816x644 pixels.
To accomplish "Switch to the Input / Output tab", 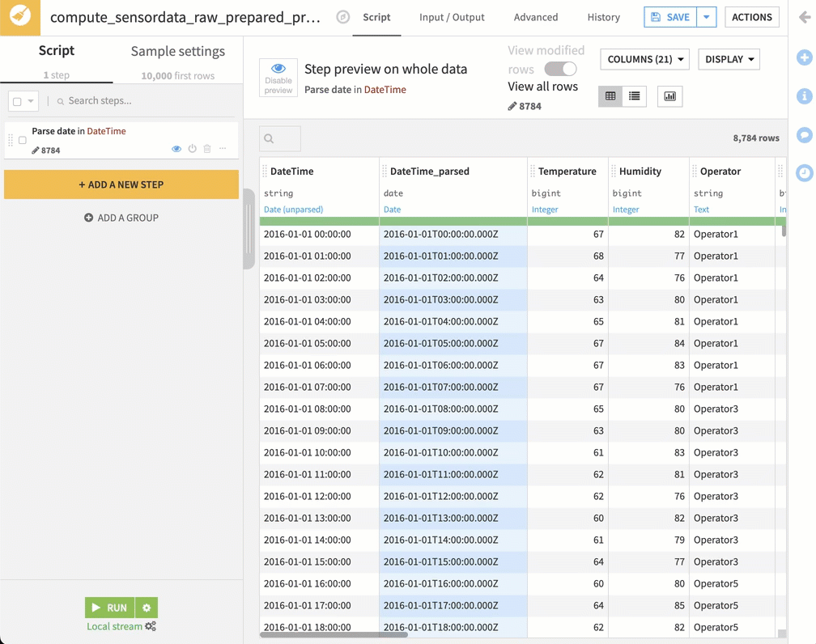I will coord(451,17).
